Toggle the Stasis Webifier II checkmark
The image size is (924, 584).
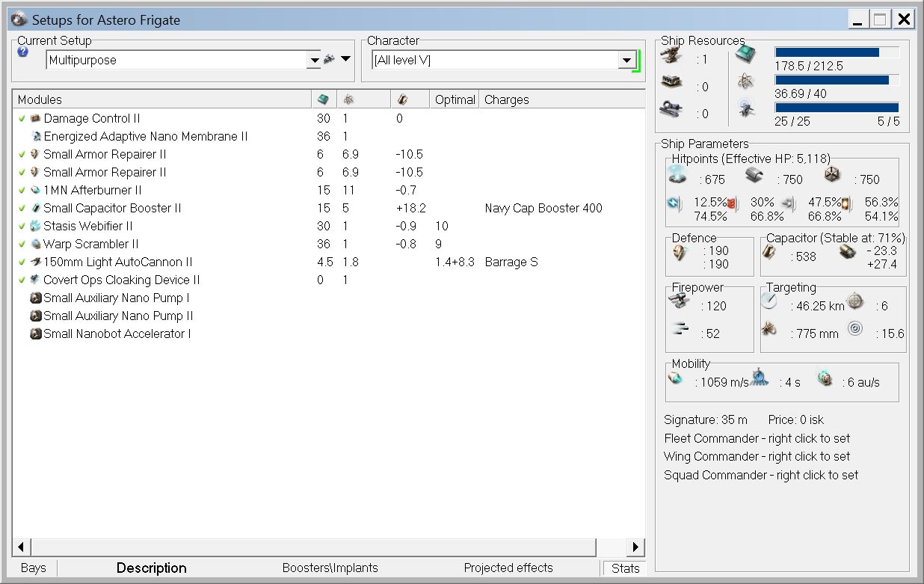click(x=22, y=226)
